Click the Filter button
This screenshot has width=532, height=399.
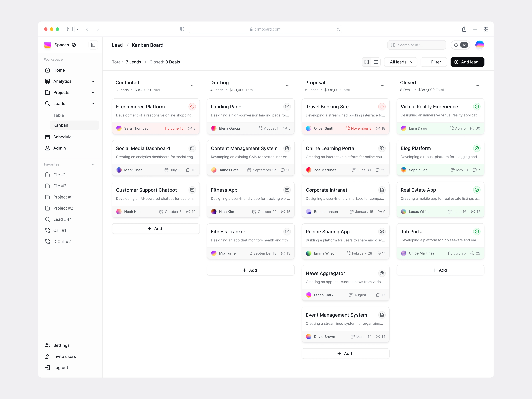coord(433,62)
